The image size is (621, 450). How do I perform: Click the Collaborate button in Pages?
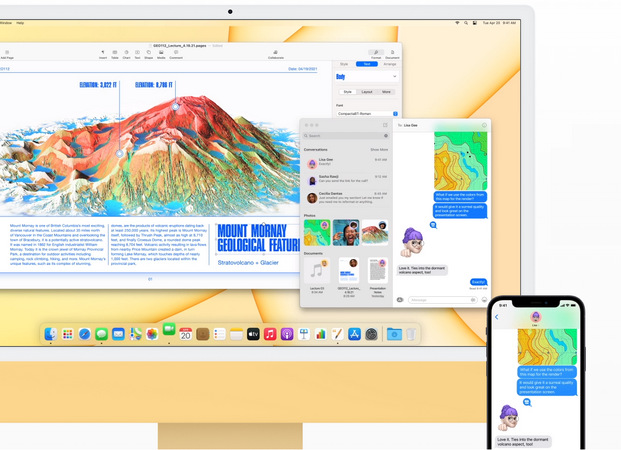(276, 55)
